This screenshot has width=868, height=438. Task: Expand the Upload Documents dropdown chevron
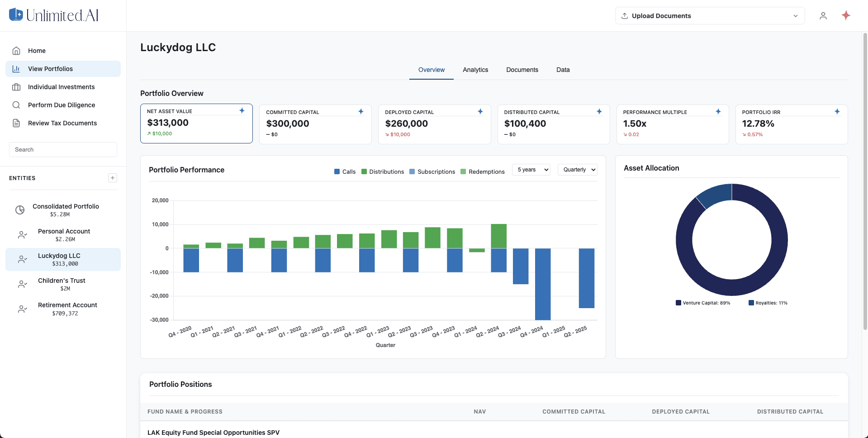pos(796,16)
